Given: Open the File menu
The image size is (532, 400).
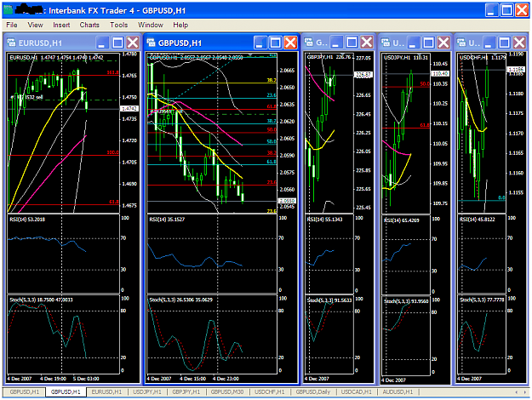Looking at the screenshot, I should click(12, 25).
